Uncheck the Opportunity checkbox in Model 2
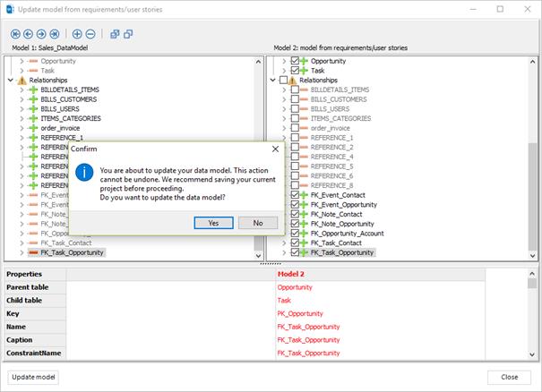Screen dimensions: 542x392 [x=295, y=61]
